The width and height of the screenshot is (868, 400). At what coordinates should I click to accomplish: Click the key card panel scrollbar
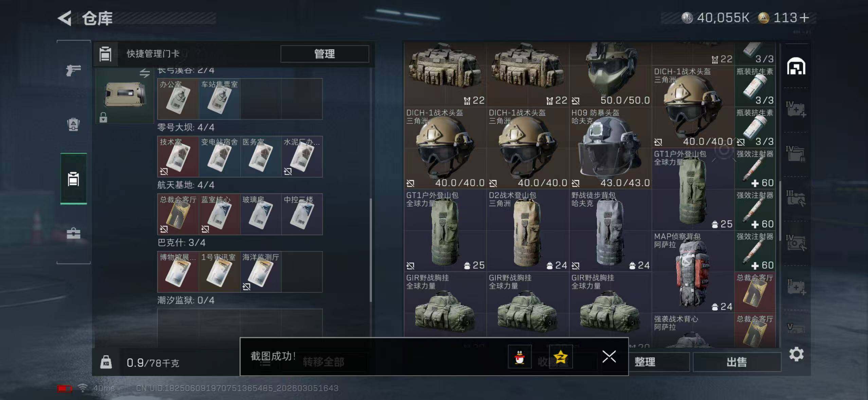coord(370,250)
